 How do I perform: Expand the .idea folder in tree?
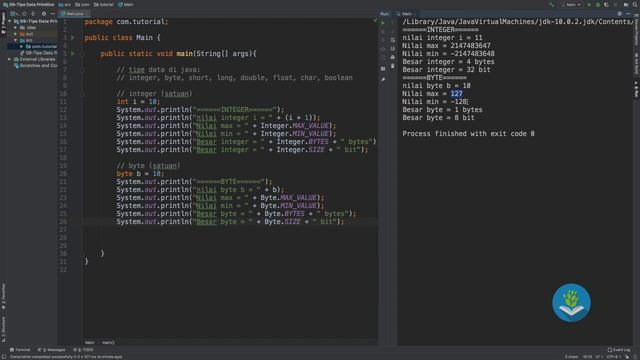[x=16, y=28]
